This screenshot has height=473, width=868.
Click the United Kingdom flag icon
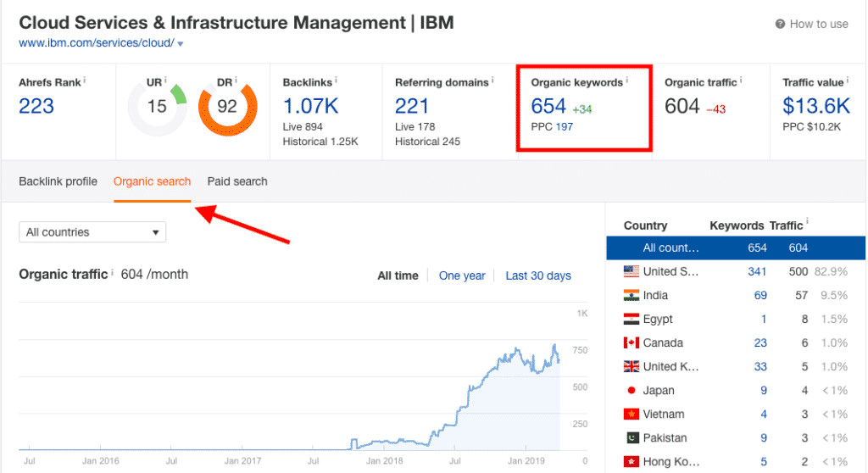631,367
